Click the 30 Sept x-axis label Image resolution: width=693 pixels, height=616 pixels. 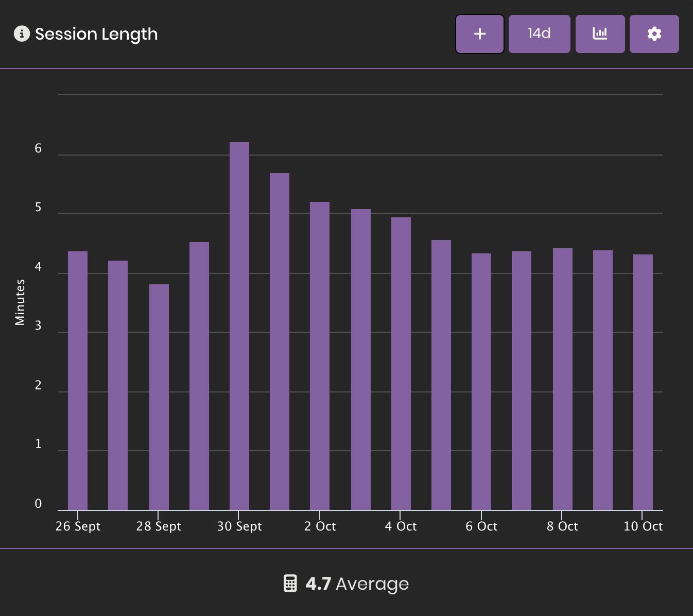[x=239, y=526]
